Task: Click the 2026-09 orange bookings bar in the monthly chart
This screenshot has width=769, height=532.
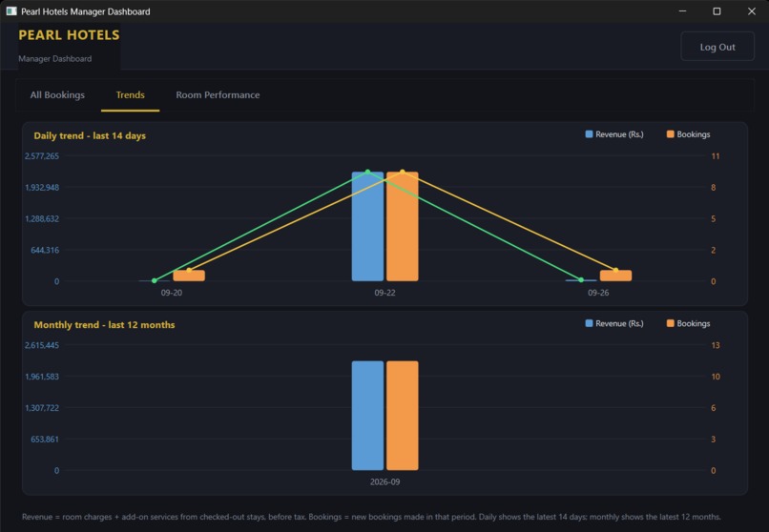Action: pyautogui.click(x=403, y=416)
